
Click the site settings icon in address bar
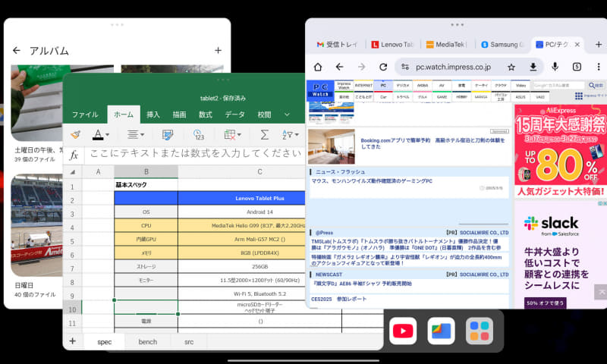point(405,67)
